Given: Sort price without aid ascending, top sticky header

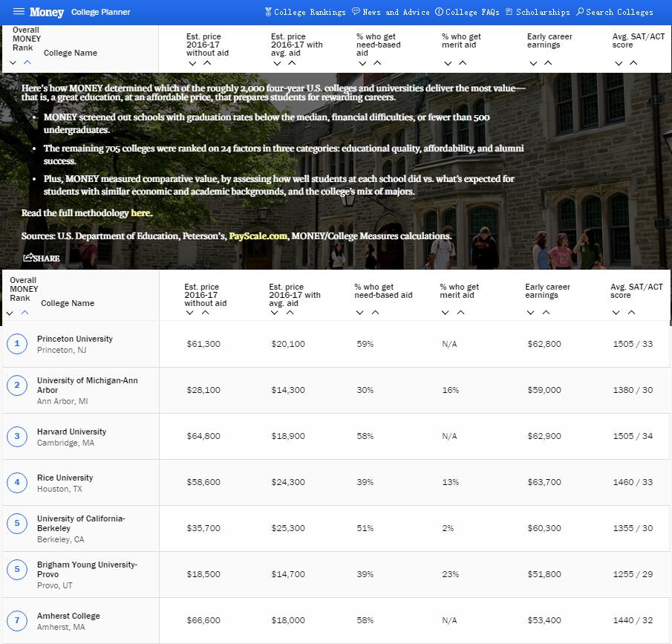Looking at the screenshot, I should pyautogui.click(x=207, y=63).
